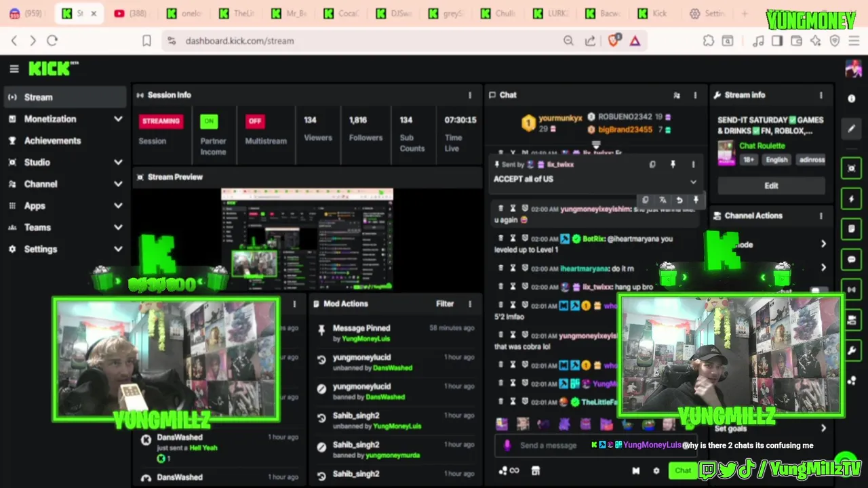
Task: Click yourmunkyx in the chat leaderboard
Action: pyautogui.click(x=560, y=117)
